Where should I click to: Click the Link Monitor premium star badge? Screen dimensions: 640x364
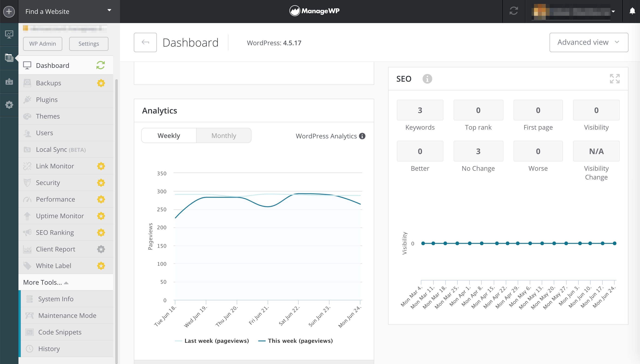[x=101, y=166]
